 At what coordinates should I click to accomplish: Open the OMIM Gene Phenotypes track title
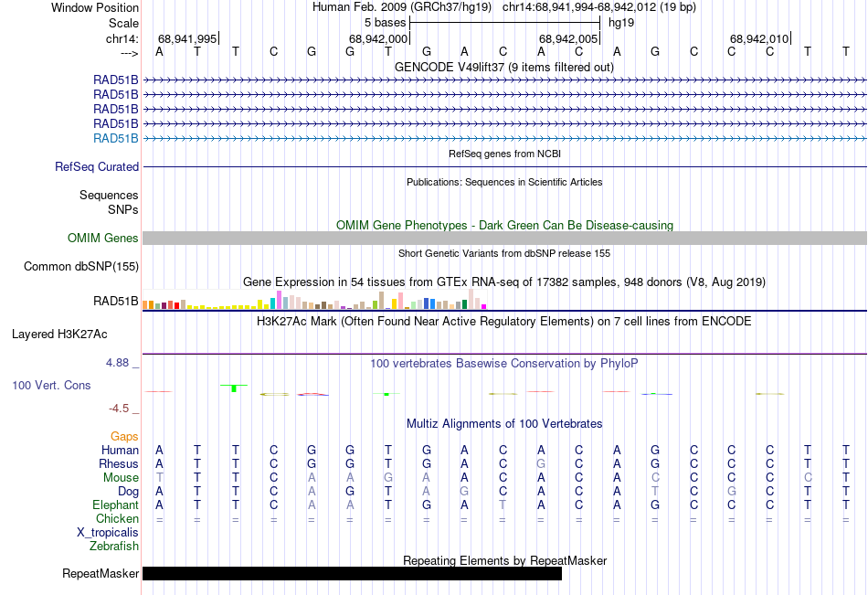504,225
